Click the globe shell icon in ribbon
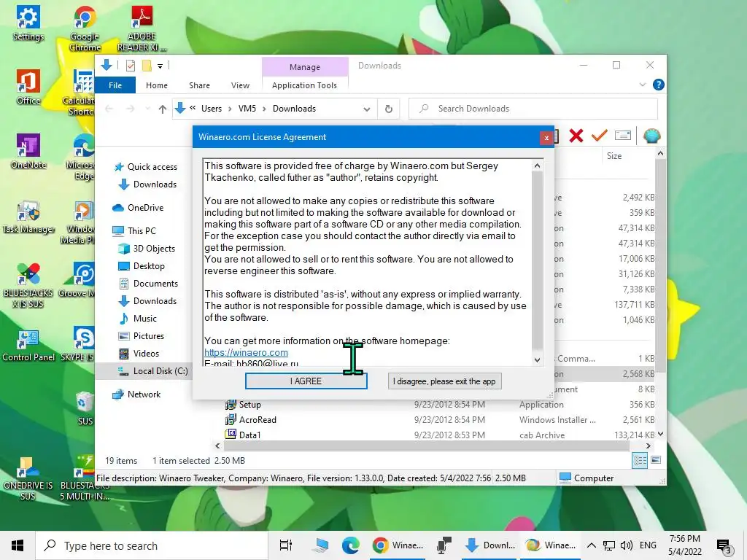 pos(651,136)
